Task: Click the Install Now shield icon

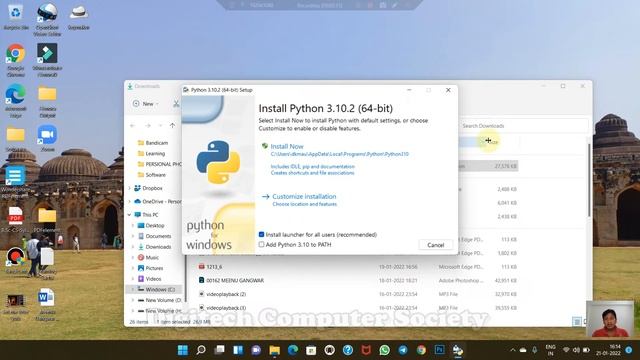Action: (265, 146)
